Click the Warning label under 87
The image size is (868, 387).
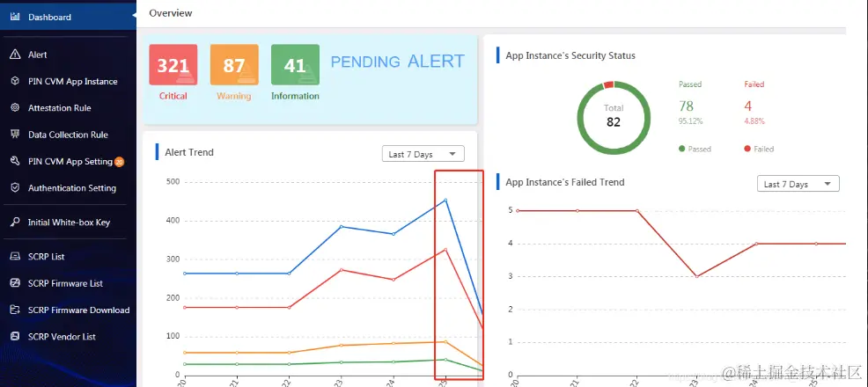233,96
